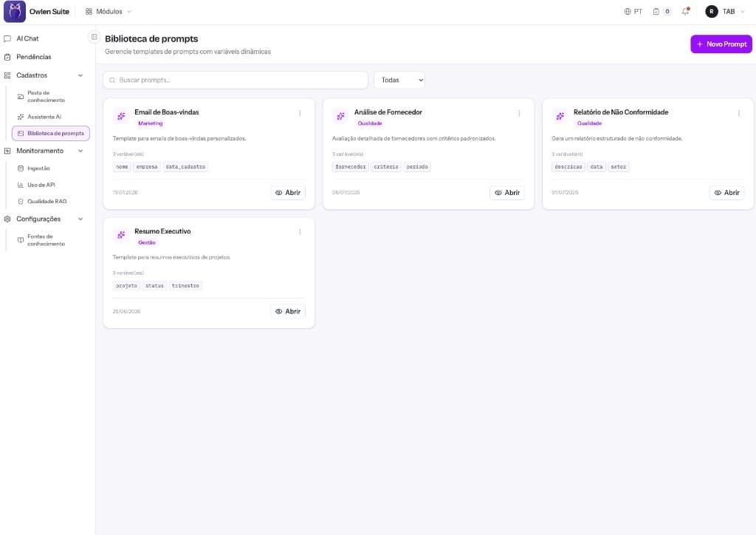Click the Novo Prompt button

coord(721,44)
